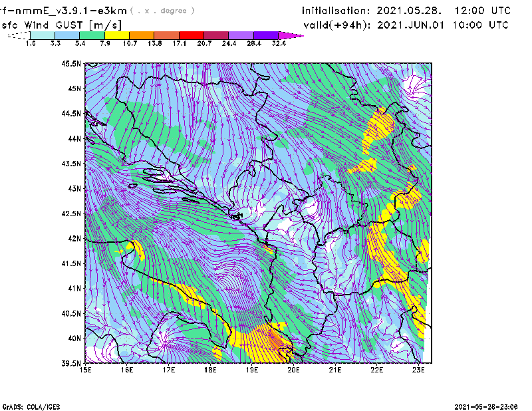
Task: Click the '42N' latitude label
Action: click(74, 239)
